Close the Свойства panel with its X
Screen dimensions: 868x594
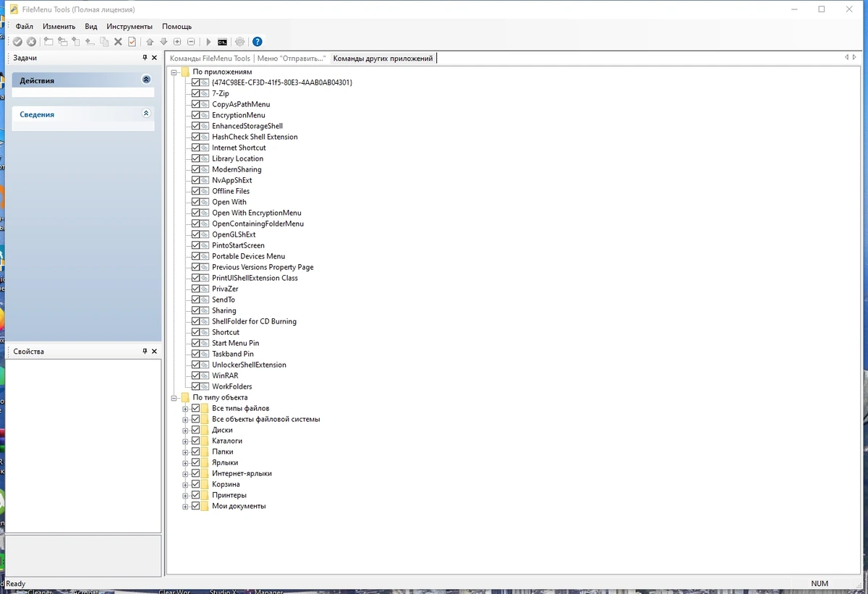[154, 352]
